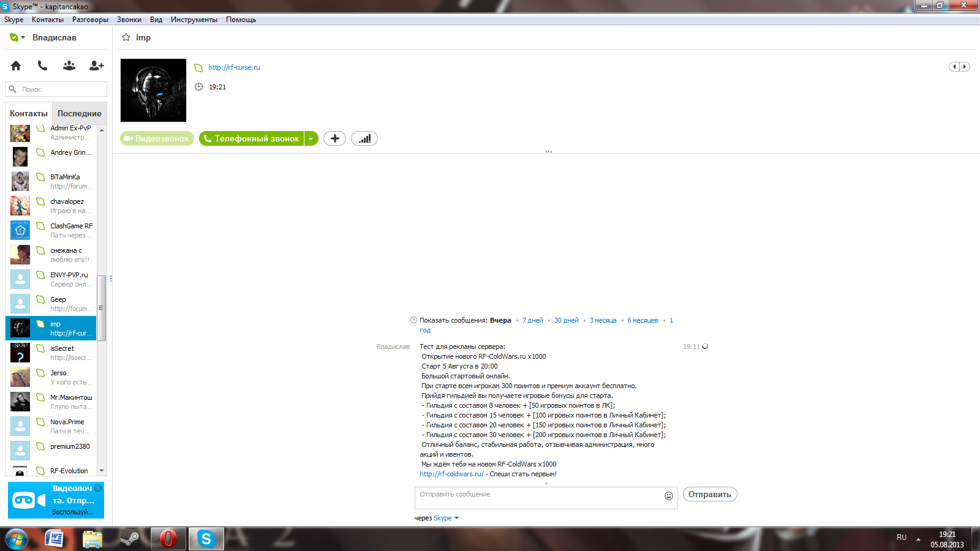This screenshot has width=980, height=551.
Task: Click the add plus button near call buttons
Action: coord(334,138)
